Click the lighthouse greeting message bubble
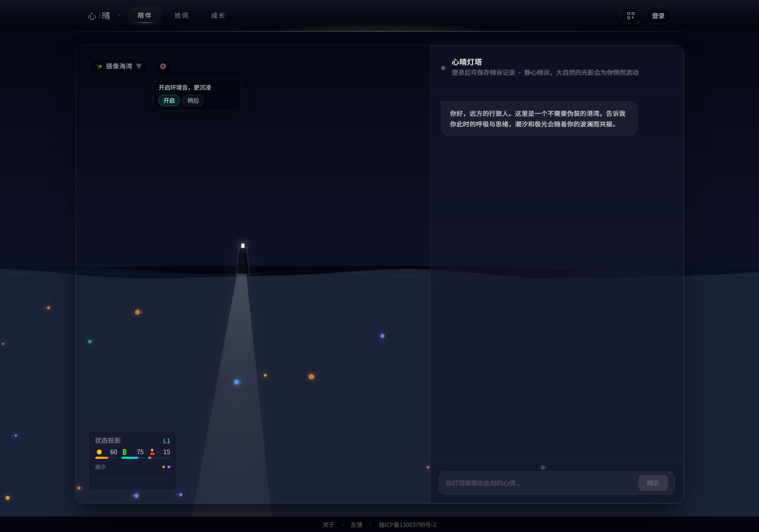The width and height of the screenshot is (759, 532). tap(539, 119)
